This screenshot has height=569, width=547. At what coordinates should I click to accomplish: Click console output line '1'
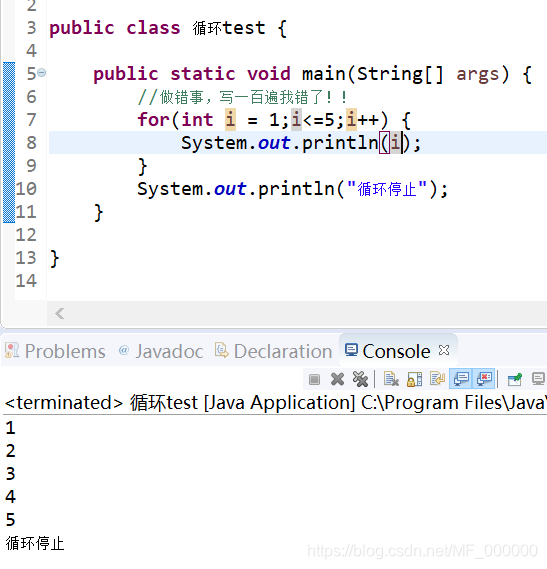click(x=10, y=428)
